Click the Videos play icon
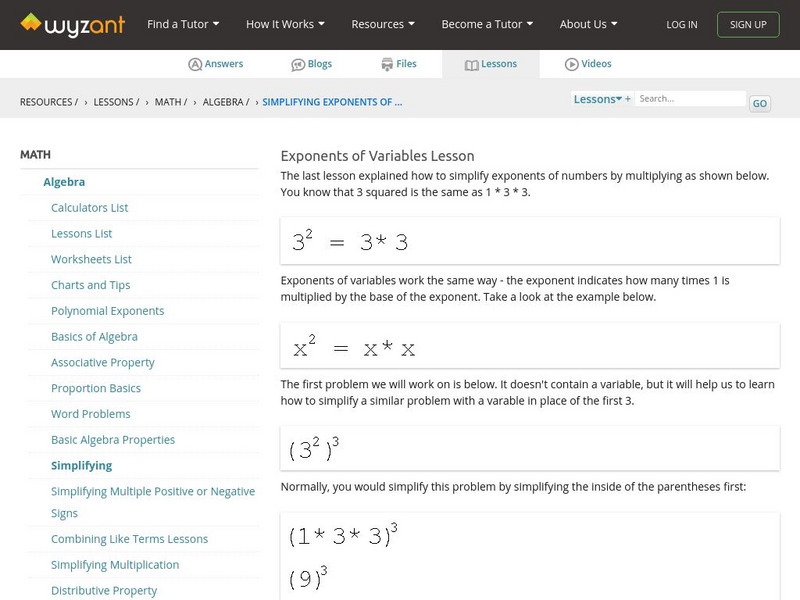The height and width of the screenshot is (600, 800). coord(572,64)
